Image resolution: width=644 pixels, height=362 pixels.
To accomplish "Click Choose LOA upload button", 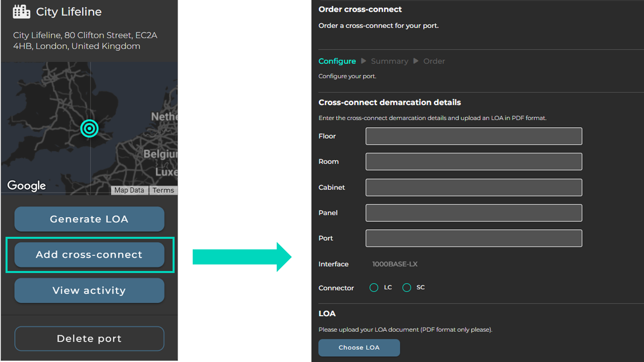I will tap(359, 347).
